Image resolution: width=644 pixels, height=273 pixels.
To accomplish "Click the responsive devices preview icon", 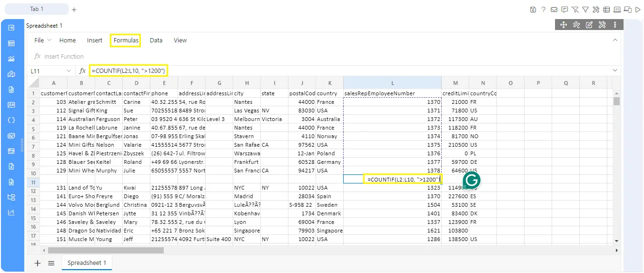I will [x=628, y=9].
